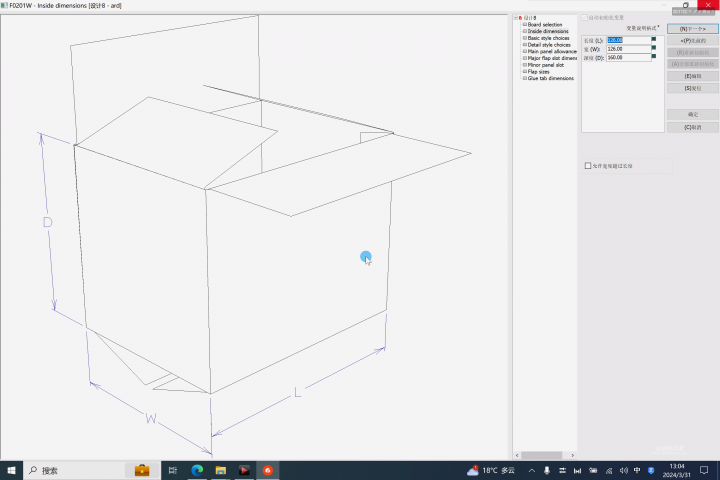Show hidden system tray icons
The image size is (720, 480).
pos(531,470)
